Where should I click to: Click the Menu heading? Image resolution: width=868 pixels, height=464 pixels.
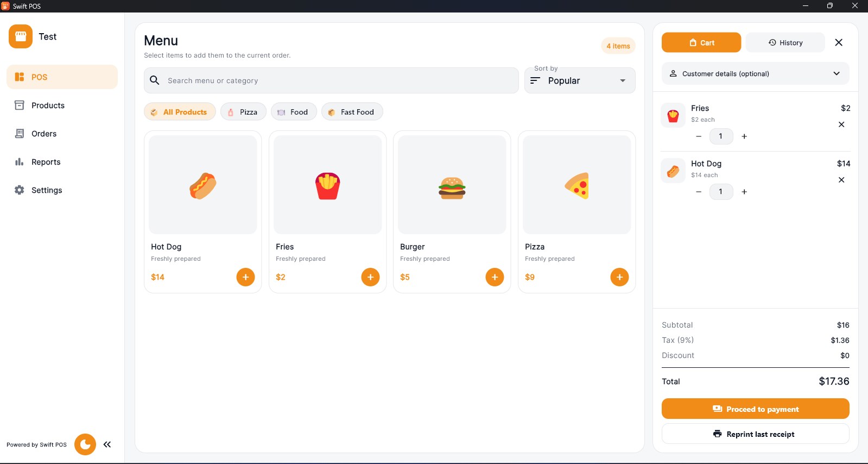click(x=161, y=41)
